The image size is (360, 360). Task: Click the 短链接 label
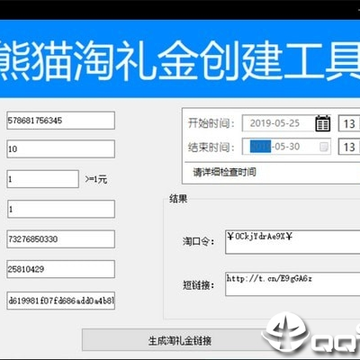tap(199, 285)
